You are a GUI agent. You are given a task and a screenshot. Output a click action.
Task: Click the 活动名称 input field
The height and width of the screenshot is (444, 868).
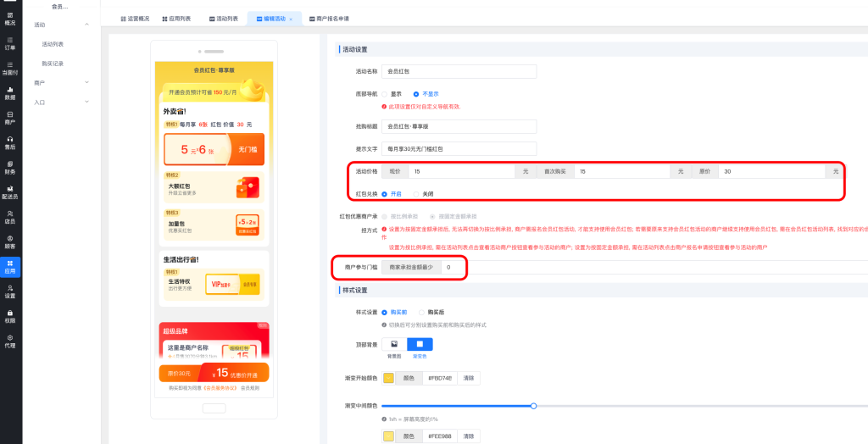point(459,72)
